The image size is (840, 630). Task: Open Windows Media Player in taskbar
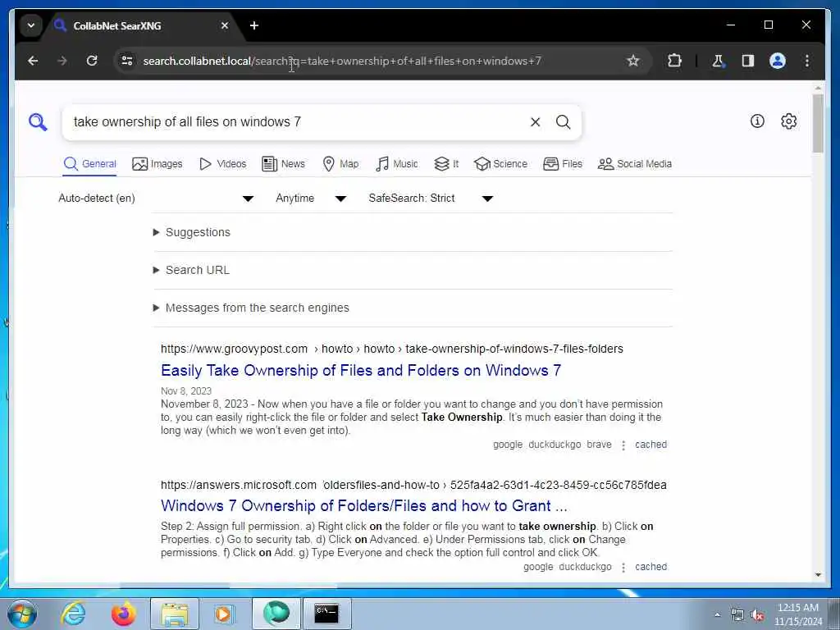[223, 614]
